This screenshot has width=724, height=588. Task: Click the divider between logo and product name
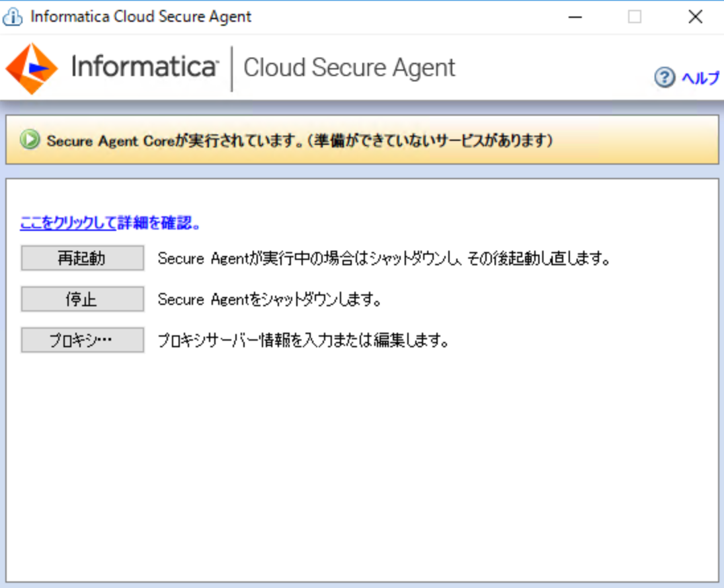click(x=232, y=66)
